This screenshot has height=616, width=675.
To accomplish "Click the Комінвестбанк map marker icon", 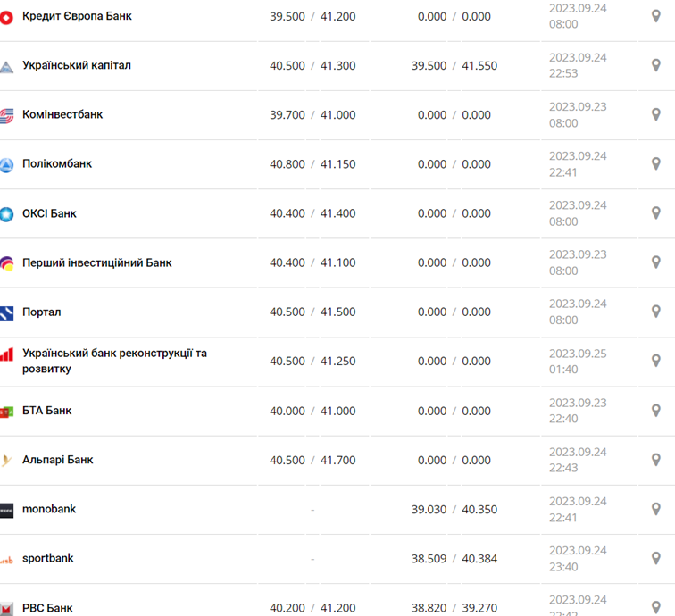I will point(656,114).
